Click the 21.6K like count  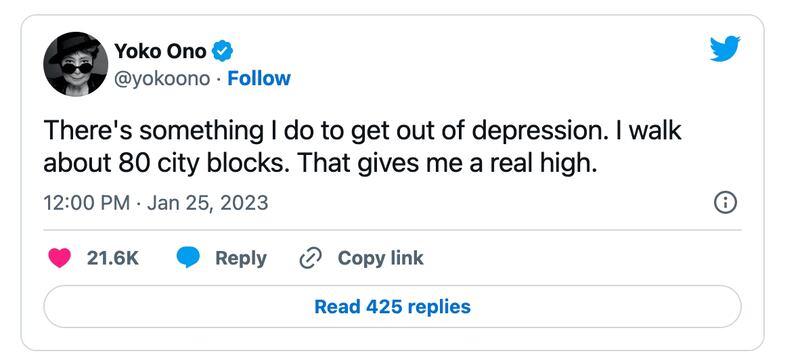click(113, 258)
